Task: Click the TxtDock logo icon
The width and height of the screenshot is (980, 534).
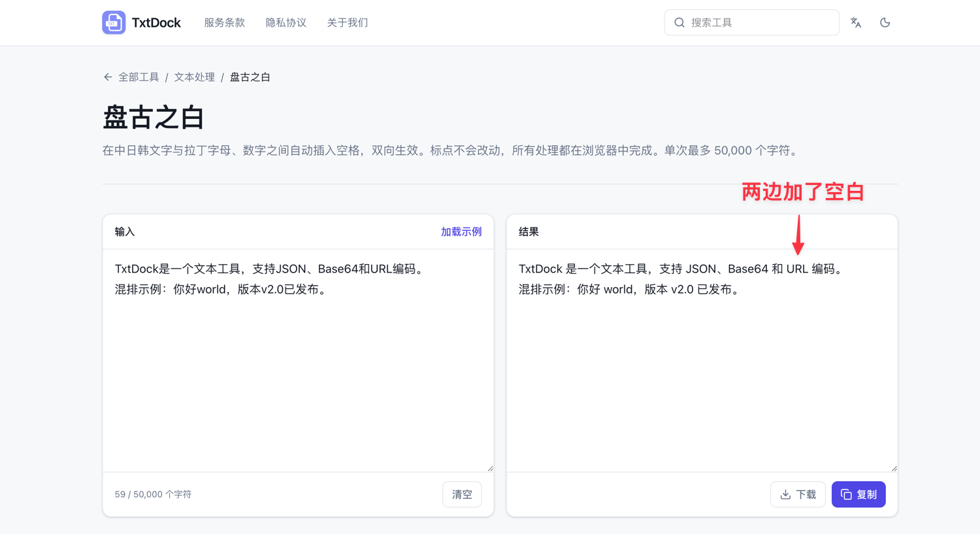Action: [114, 23]
